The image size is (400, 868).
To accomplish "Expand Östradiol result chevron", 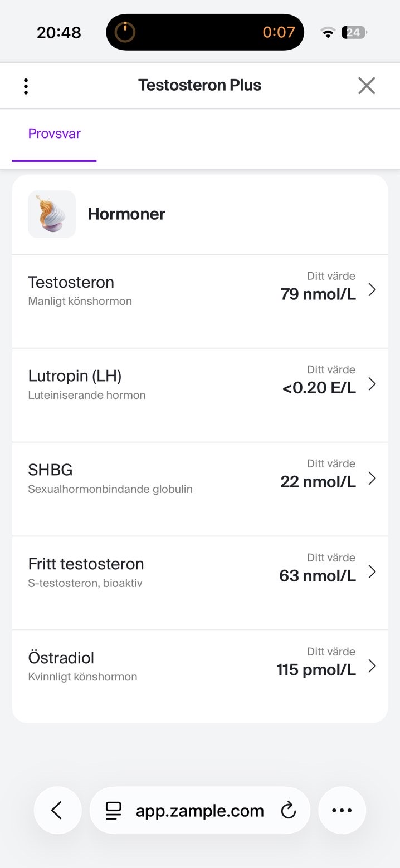I will click(x=372, y=666).
